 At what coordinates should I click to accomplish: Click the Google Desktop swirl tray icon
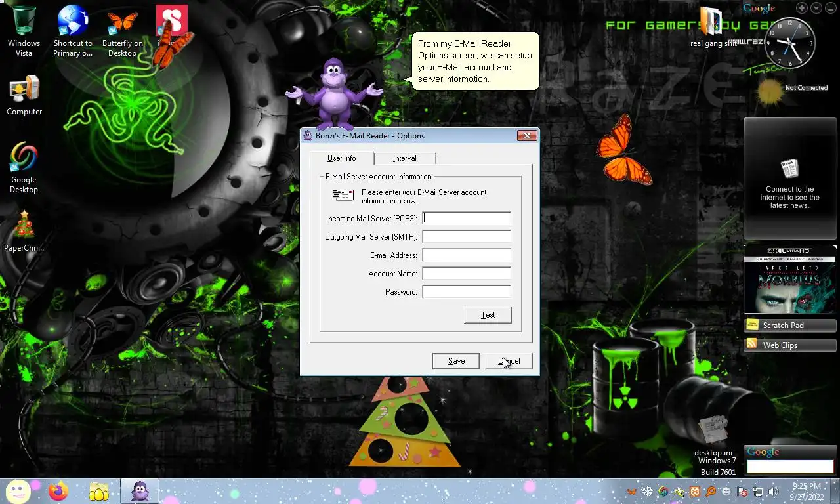coord(663,492)
